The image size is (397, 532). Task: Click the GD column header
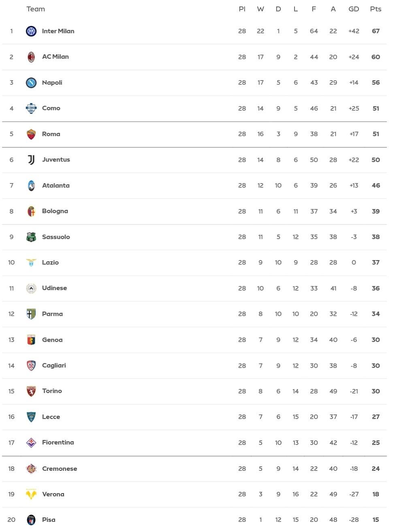(354, 9)
